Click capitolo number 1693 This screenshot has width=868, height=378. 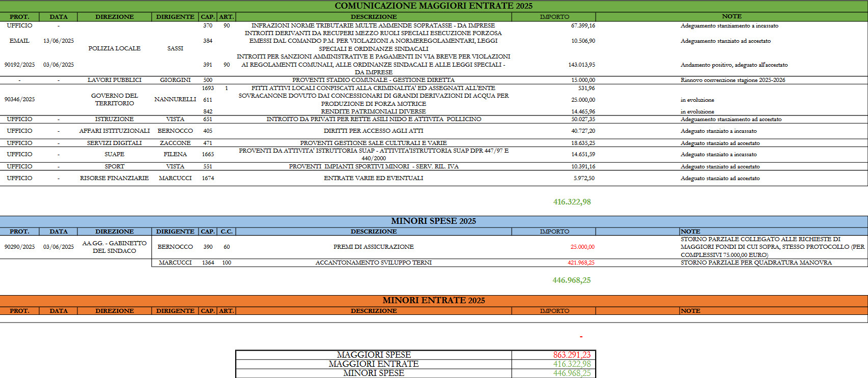pyautogui.click(x=208, y=88)
